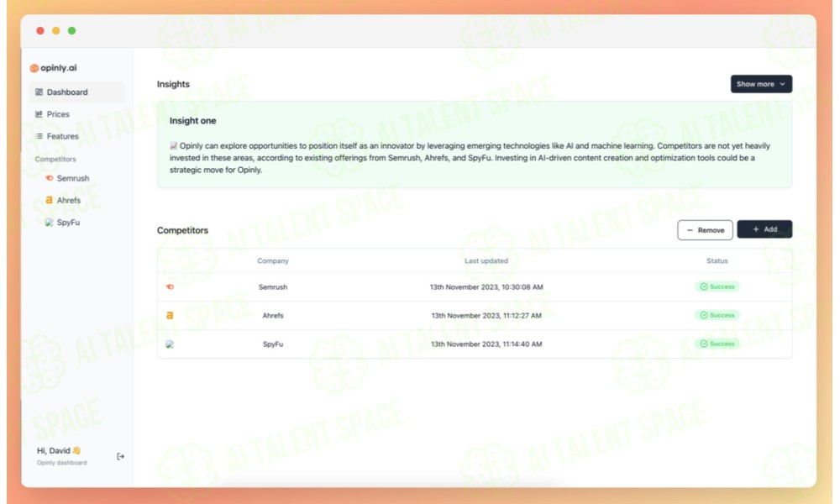The image size is (840, 504).
Task: Click the Semrush company name cell
Action: (273, 287)
